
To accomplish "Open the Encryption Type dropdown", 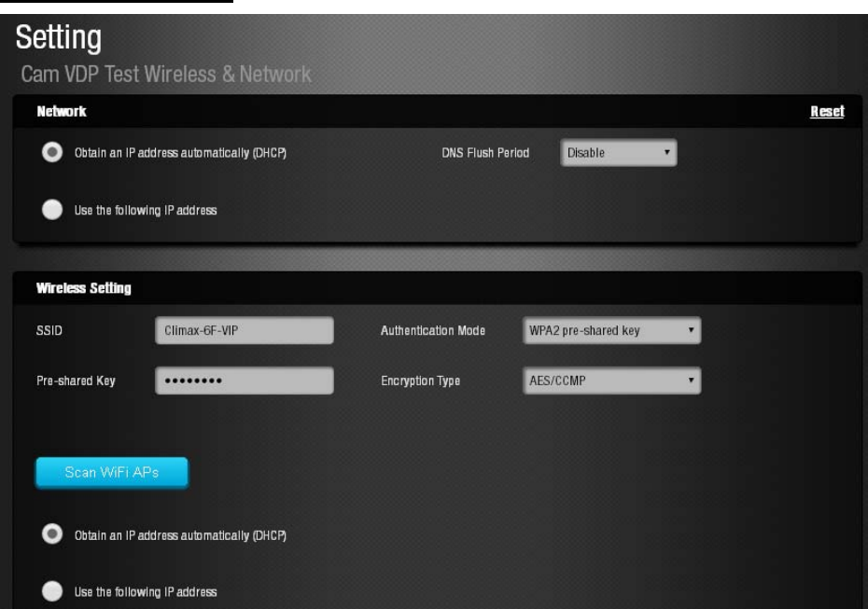I will (611, 381).
